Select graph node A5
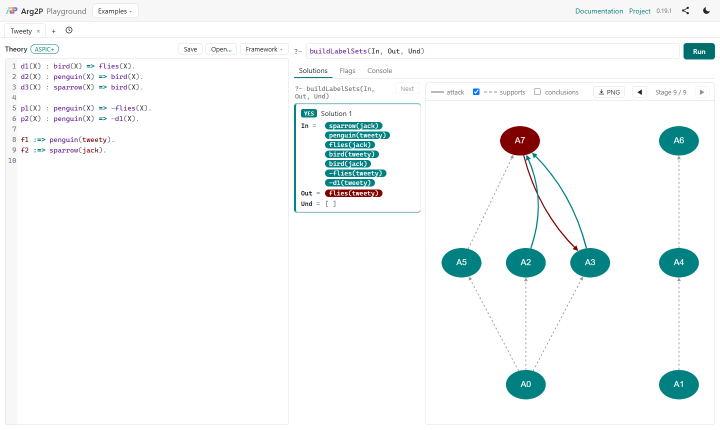 click(x=461, y=262)
